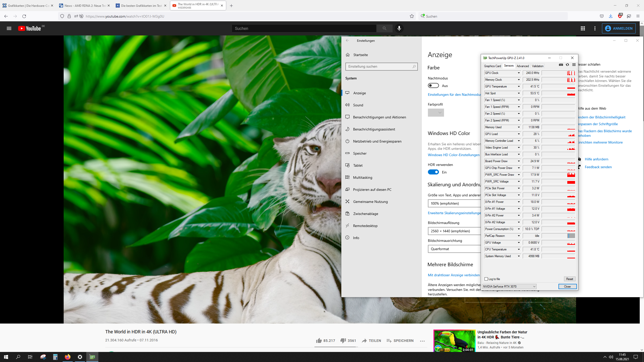
Task: Turn on the Nachtmodus toggle
Action: tap(433, 86)
